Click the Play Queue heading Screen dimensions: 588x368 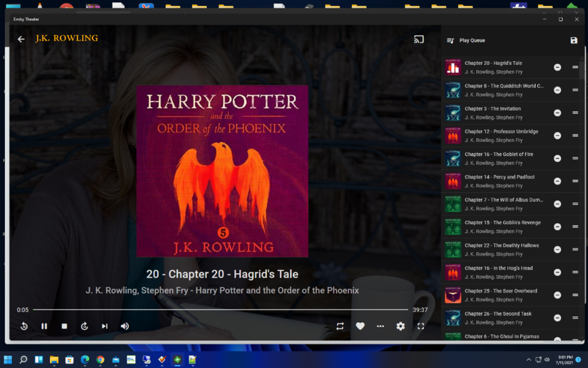pos(472,40)
